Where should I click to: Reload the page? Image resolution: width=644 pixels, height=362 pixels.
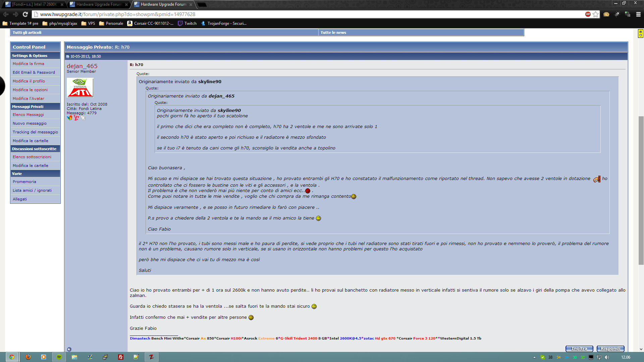coord(25,14)
